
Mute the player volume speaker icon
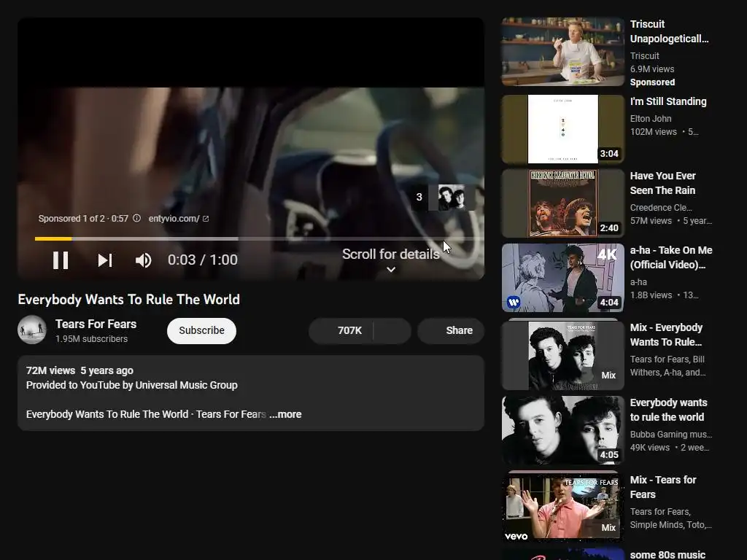click(143, 260)
